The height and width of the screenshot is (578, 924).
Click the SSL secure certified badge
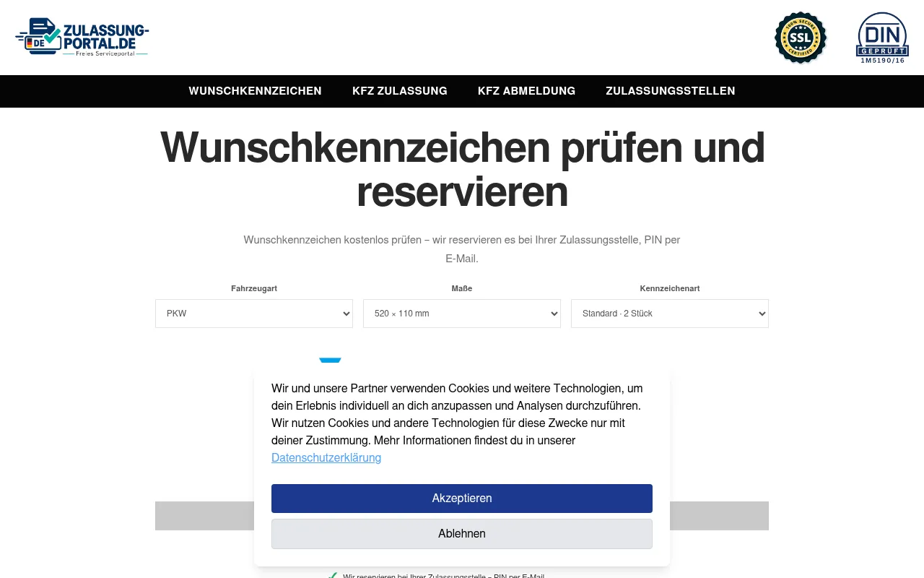[x=801, y=38]
